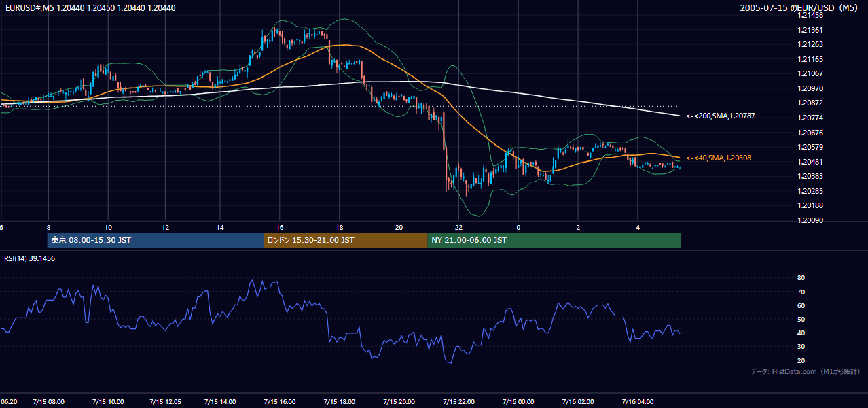Click the 7/15 08:00 time axis label

point(48,401)
